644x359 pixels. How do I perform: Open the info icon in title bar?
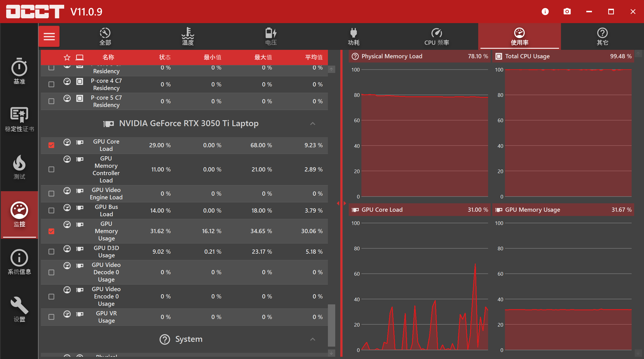click(x=545, y=12)
